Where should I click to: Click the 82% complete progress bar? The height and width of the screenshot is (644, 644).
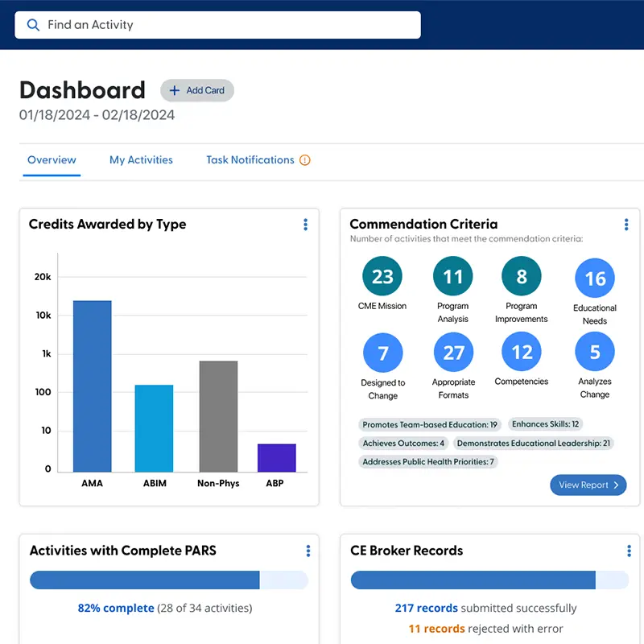(169, 580)
